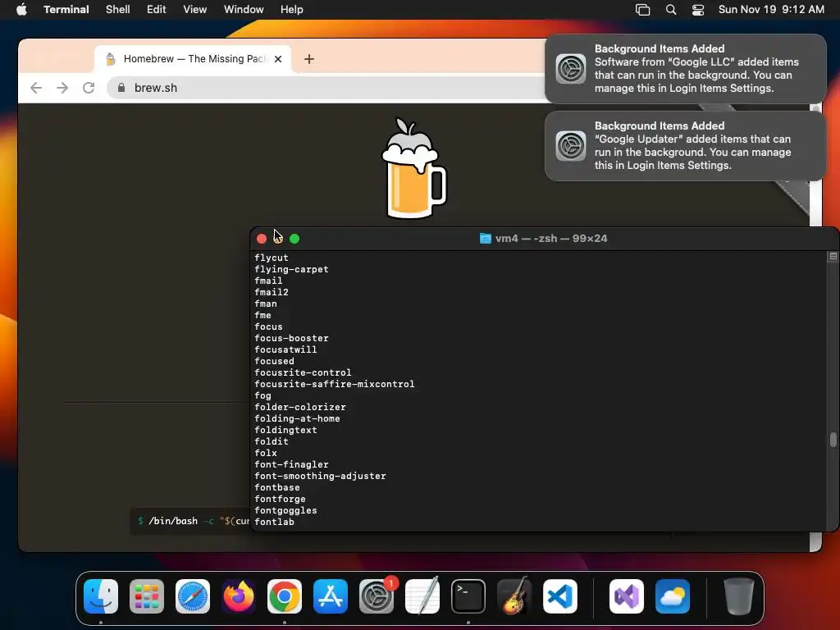Open Finder from the Dock

(x=101, y=596)
